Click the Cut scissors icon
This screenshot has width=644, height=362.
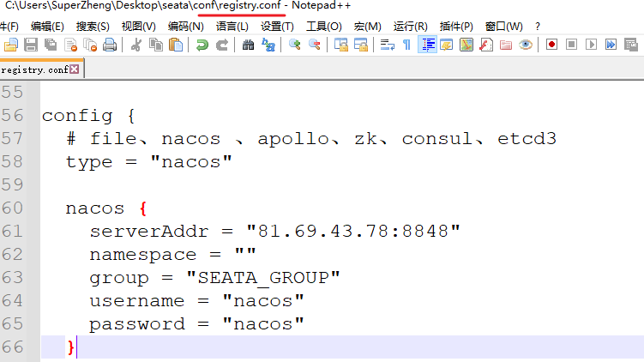click(136, 45)
